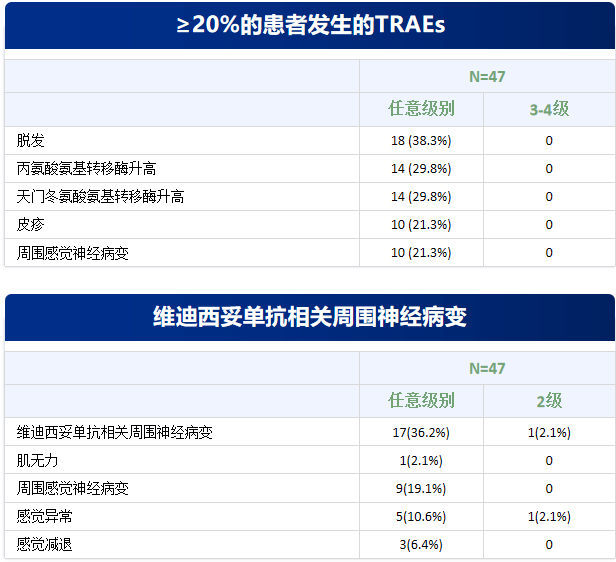Select the '皮疹' row label
The width and height of the screenshot is (616, 562).
[x=31, y=225]
